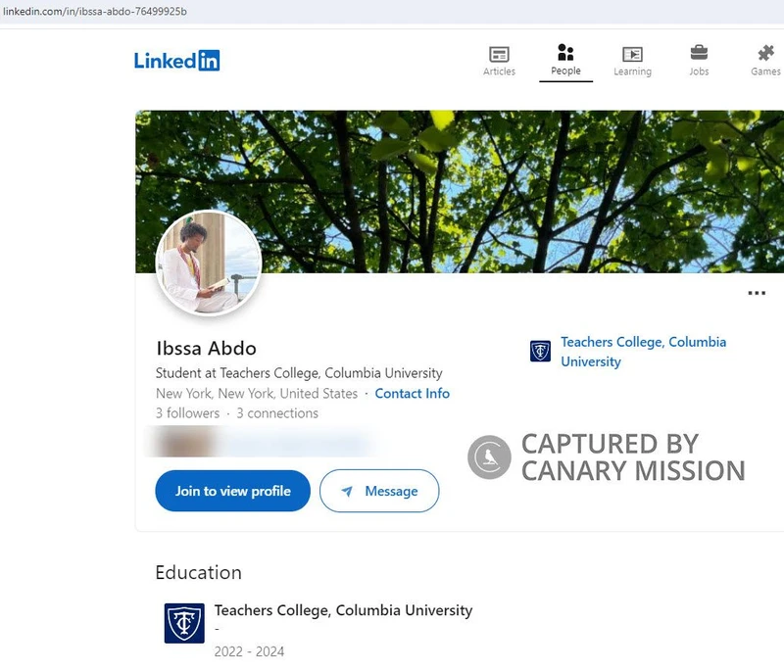The image size is (784, 672).
Task: Select the Learning icon in the navigation
Action: coord(632,53)
